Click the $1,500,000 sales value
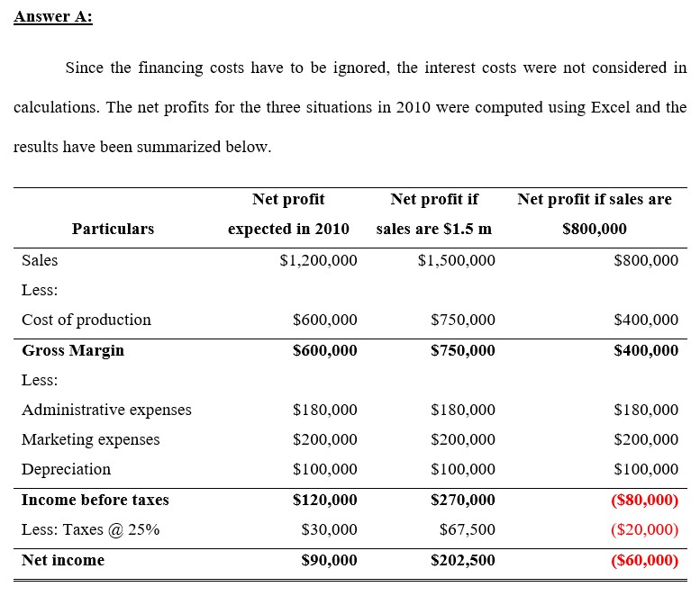Screen dimensions: 700x596 coord(456,260)
